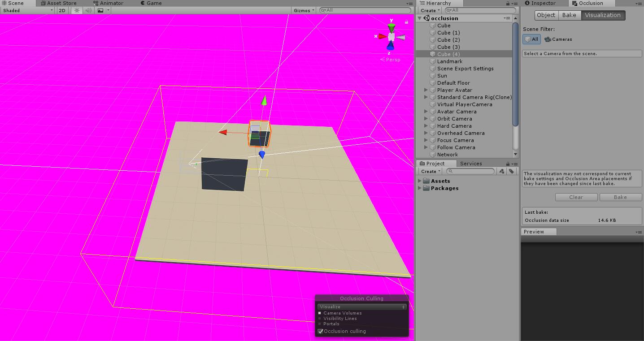Click the green move handle arrow in scene
The width and height of the screenshot is (644, 341).
(264, 100)
